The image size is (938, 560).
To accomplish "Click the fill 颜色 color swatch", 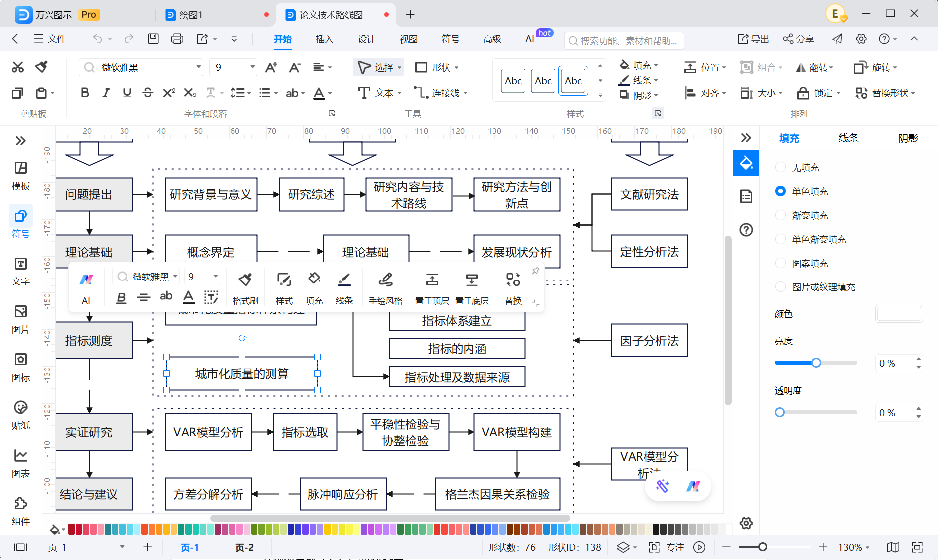I will click(899, 314).
